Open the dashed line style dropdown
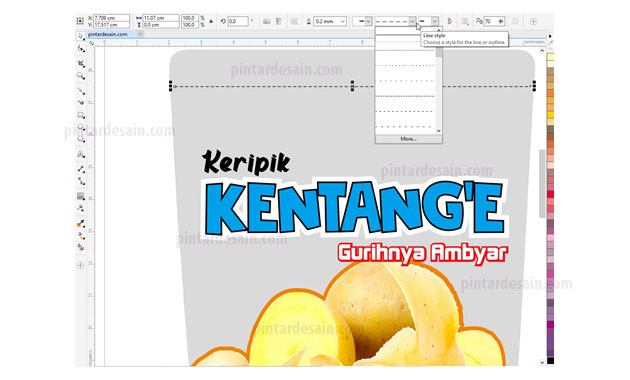630x380 pixels. pos(412,21)
